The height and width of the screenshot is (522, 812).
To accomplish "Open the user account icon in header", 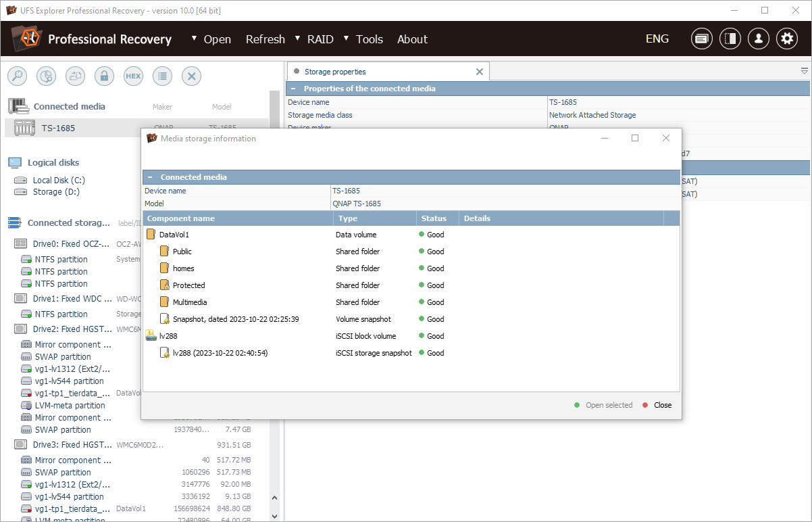I will [759, 39].
